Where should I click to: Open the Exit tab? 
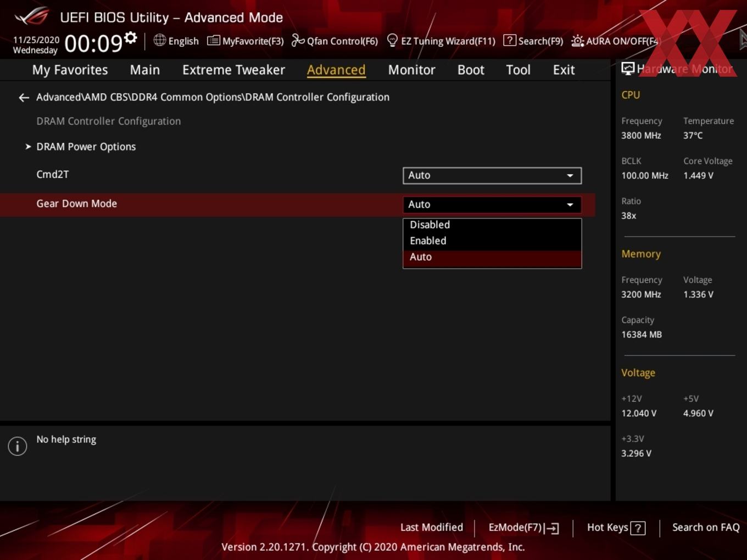[x=564, y=70]
